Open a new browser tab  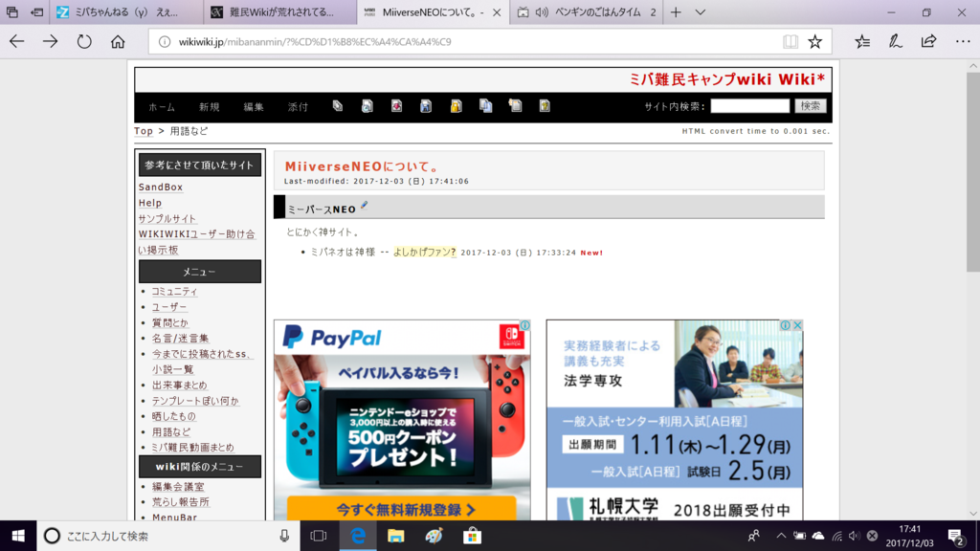coord(676,11)
